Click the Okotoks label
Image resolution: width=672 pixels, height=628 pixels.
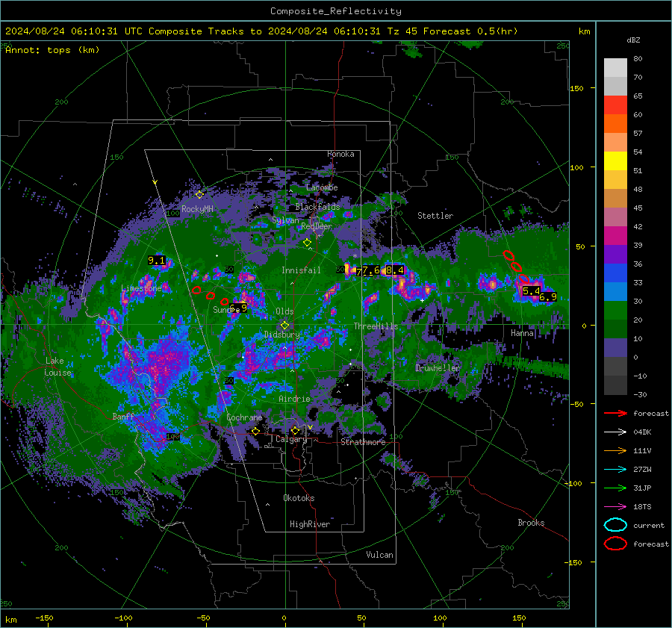point(299,498)
